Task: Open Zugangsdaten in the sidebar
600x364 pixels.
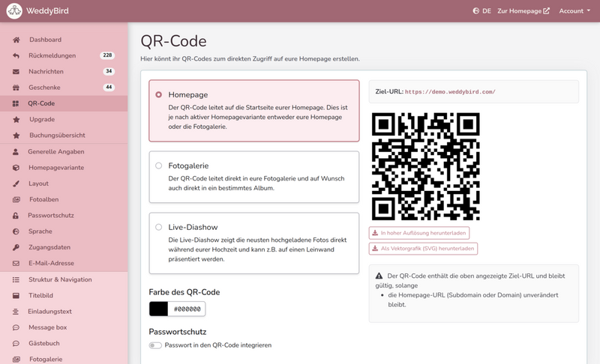Action: (x=64, y=247)
